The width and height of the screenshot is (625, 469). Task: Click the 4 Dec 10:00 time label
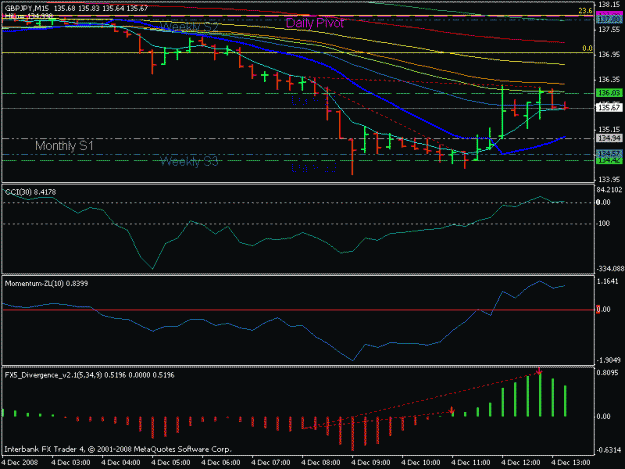421,463
